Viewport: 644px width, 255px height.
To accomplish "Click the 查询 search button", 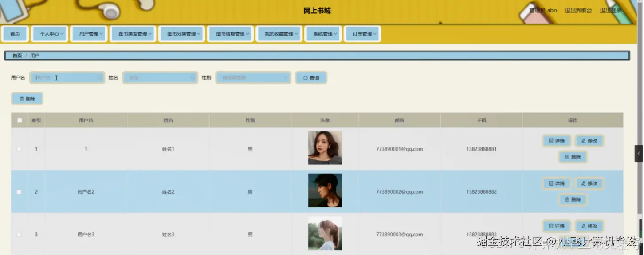I will click(311, 78).
